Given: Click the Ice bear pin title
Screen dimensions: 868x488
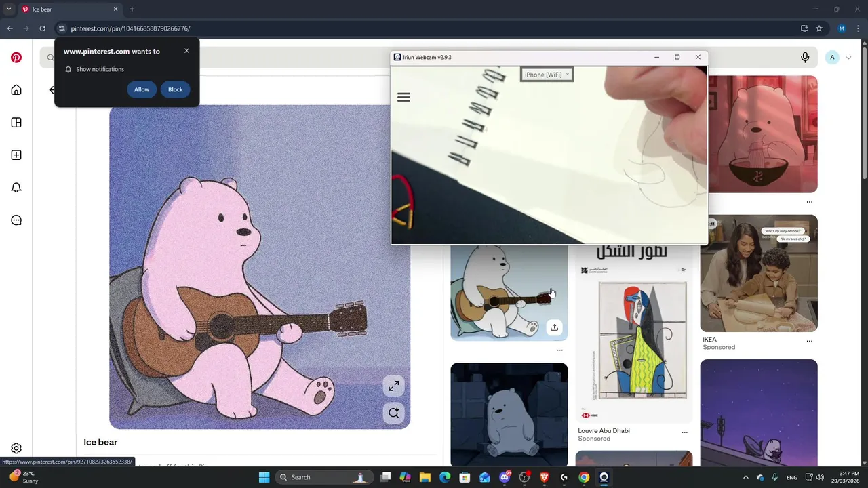Looking at the screenshot, I should pos(100,442).
